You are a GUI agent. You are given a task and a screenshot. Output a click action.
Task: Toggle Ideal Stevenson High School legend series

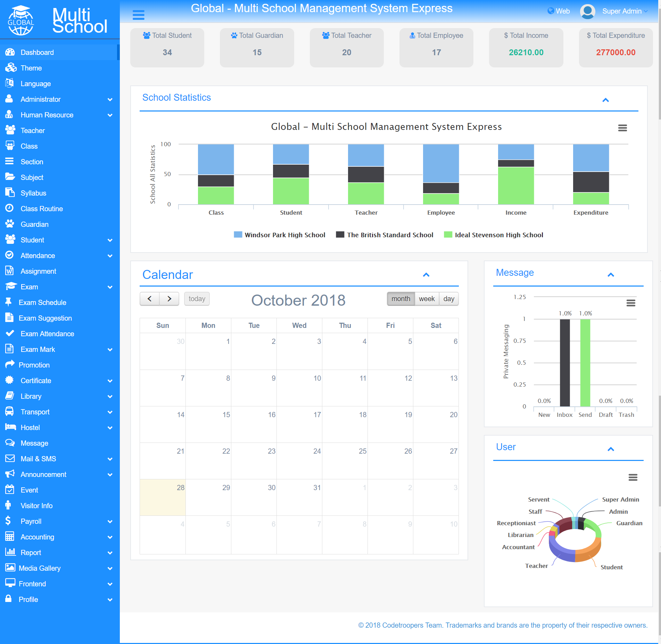pyautogui.click(x=494, y=235)
